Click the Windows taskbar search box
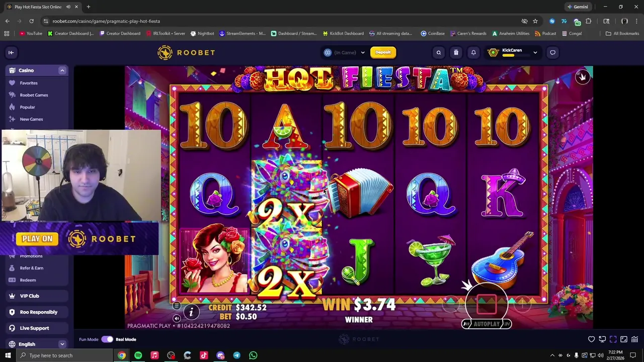644x362 pixels. 64,355
